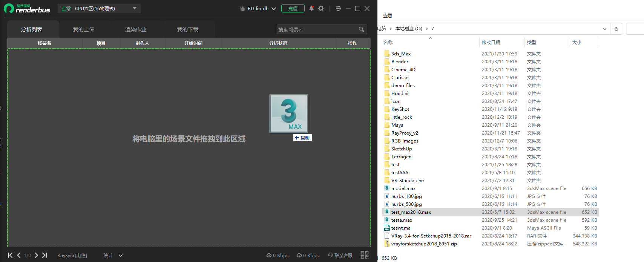The height and width of the screenshot is (262, 644).
Task: Click the Houdini folder icon
Action: [387, 93]
